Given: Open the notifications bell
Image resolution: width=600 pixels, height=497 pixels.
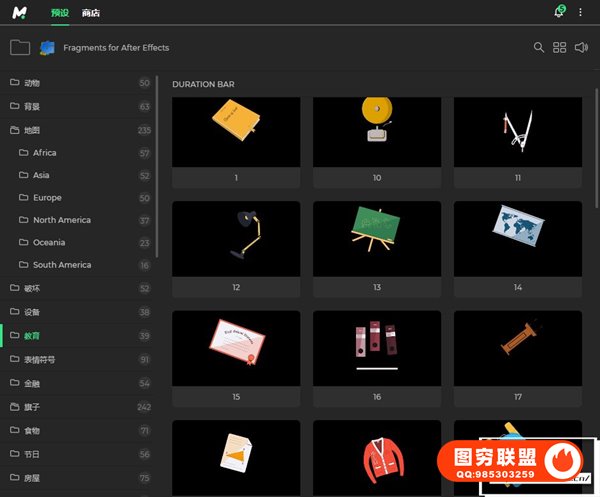Looking at the screenshot, I should pos(559,12).
